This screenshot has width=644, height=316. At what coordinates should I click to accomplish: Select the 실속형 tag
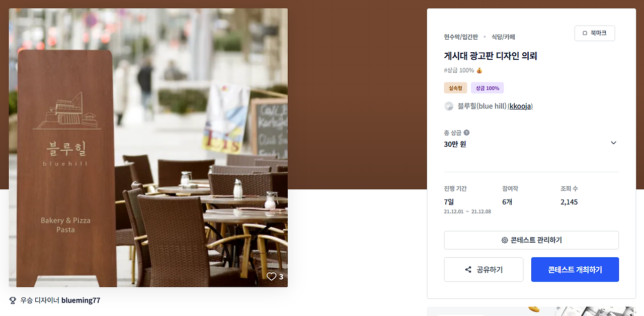tap(455, 88)
